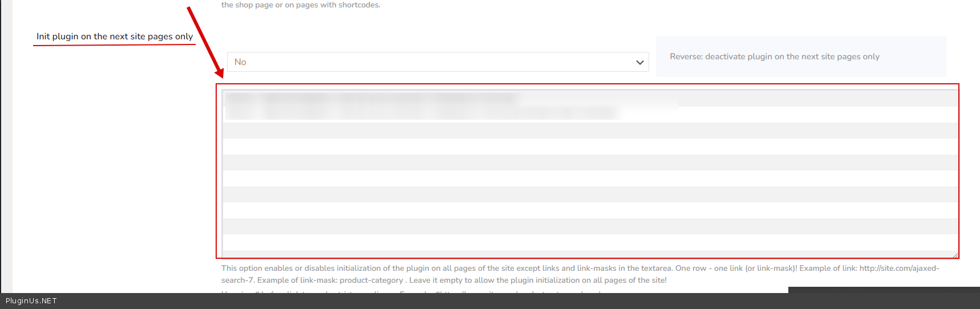Click the 'Reverse: deactivate plugin' description text
The image size is (980, 309).
click(x=774, y=56)
